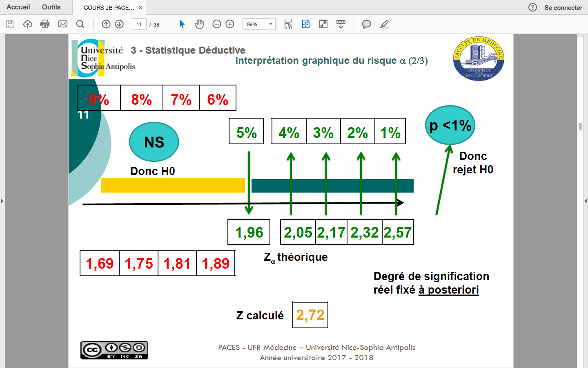The image size is (588, 368).
Task: Add a comment with speech bubble
Action: point(366,24)
